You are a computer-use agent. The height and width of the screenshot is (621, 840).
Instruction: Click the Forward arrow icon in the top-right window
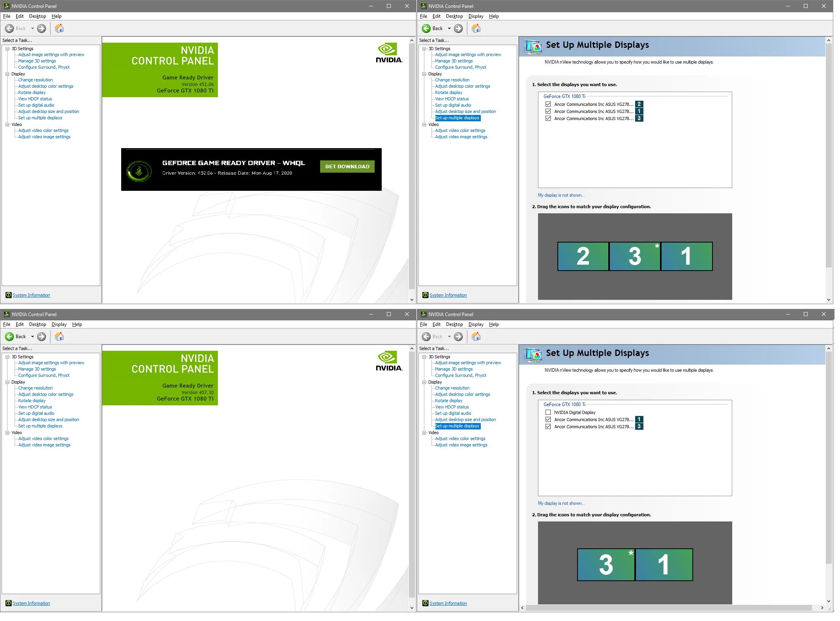click(x=458, y=28)
